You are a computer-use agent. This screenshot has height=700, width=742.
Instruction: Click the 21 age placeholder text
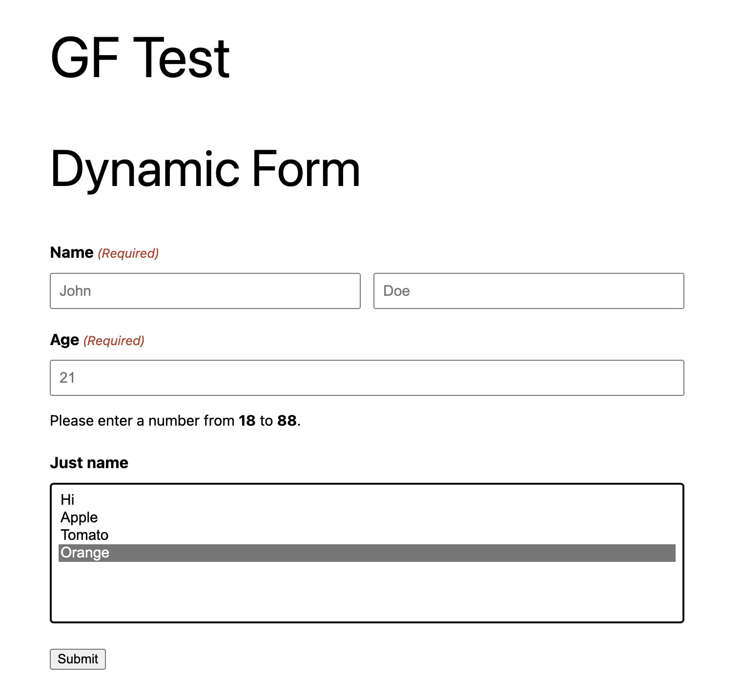tap(68, 377)
